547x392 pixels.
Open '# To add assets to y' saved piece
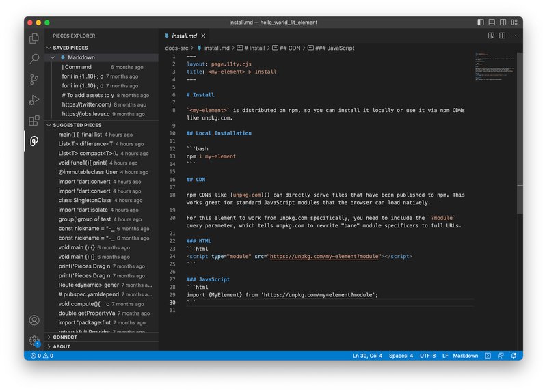pos(102,95)
